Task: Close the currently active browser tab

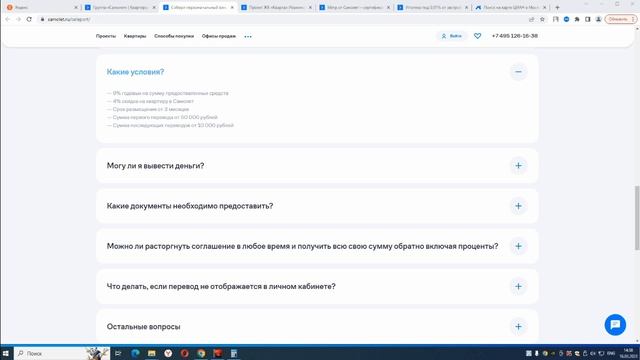Action: tap(232, 7)
